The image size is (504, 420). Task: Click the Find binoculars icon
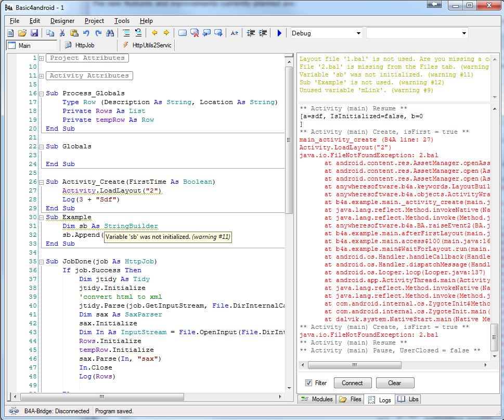[x=110, y=33]
